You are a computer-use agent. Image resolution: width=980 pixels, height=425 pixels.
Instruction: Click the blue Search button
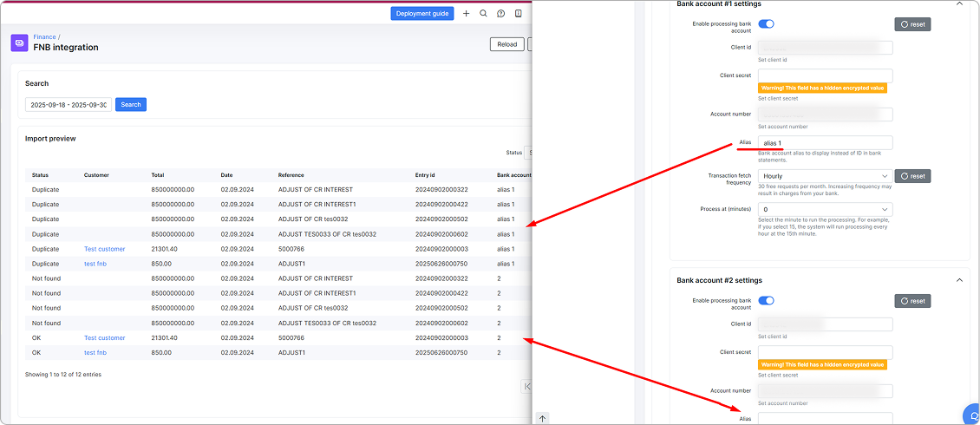point(131,105)
